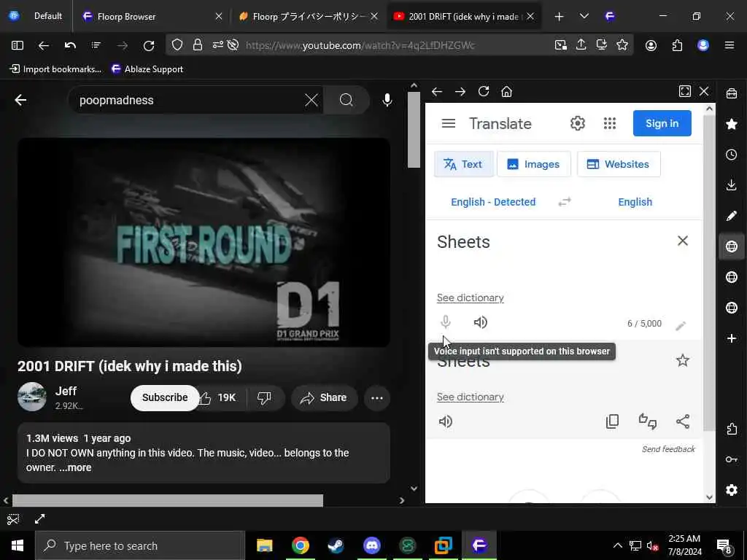The width and height of the screenshot is (747, 560).
Task: Click Sign in button in Translate
Action: [x=662, y=123]
